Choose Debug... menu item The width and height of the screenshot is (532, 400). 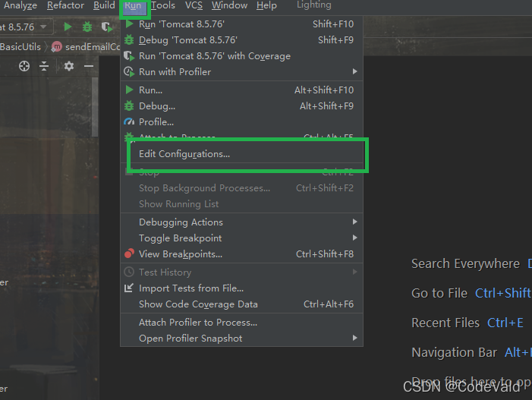[x=241, y=106]
